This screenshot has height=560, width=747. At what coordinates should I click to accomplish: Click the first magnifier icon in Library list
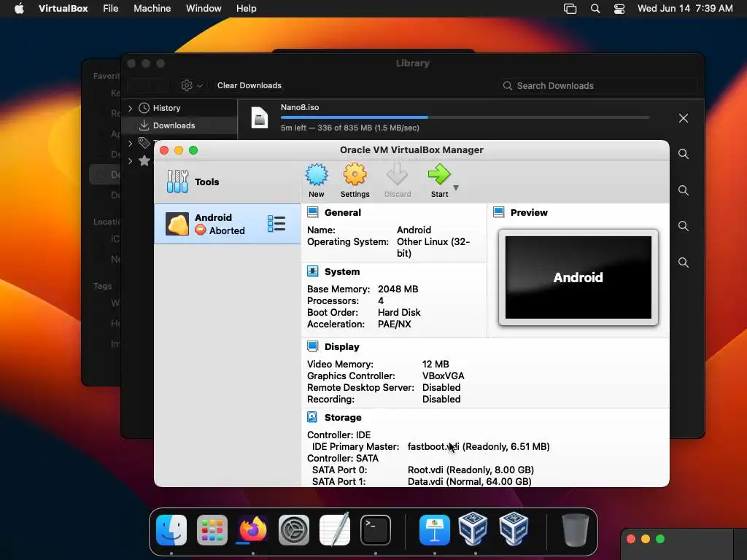pos(683,154)
